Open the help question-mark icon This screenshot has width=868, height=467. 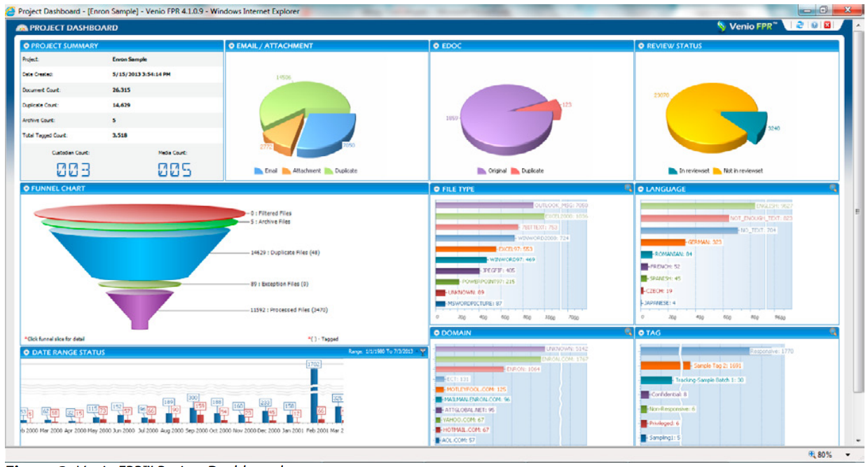[814, 25]
